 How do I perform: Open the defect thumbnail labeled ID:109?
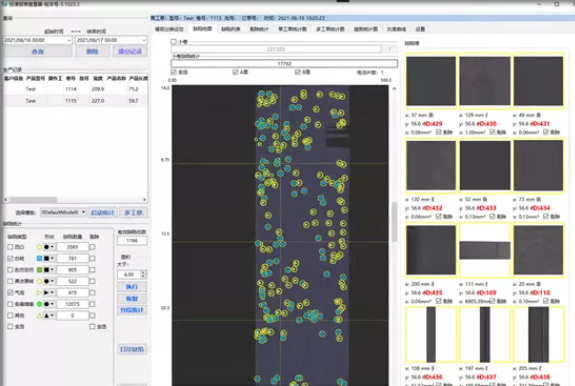point(485,250)
